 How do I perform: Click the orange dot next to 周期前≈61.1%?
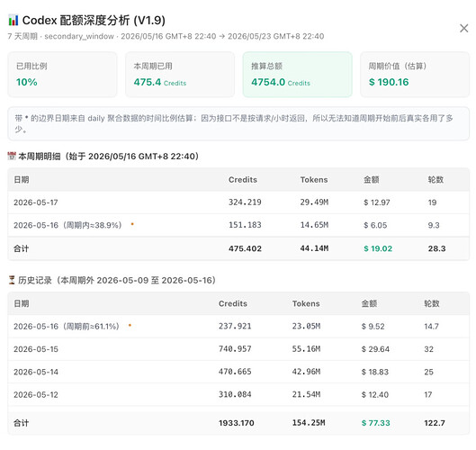(x=130, y=325)
